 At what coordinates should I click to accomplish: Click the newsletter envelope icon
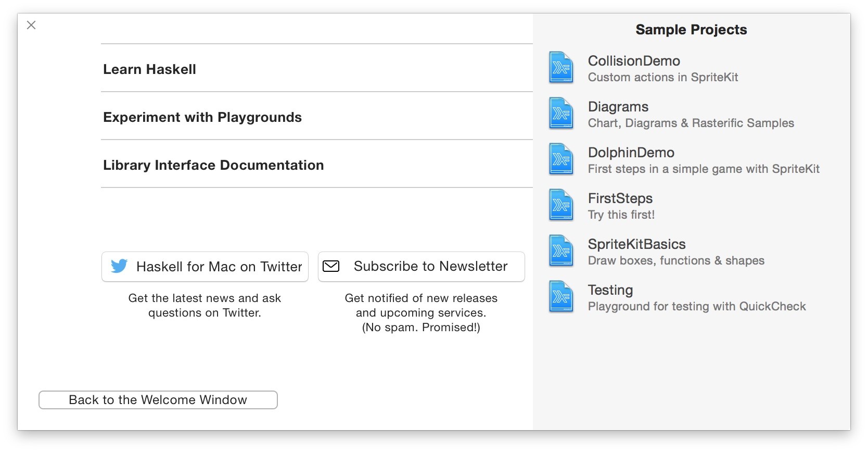pyautogui.click(x=331, y=266)
